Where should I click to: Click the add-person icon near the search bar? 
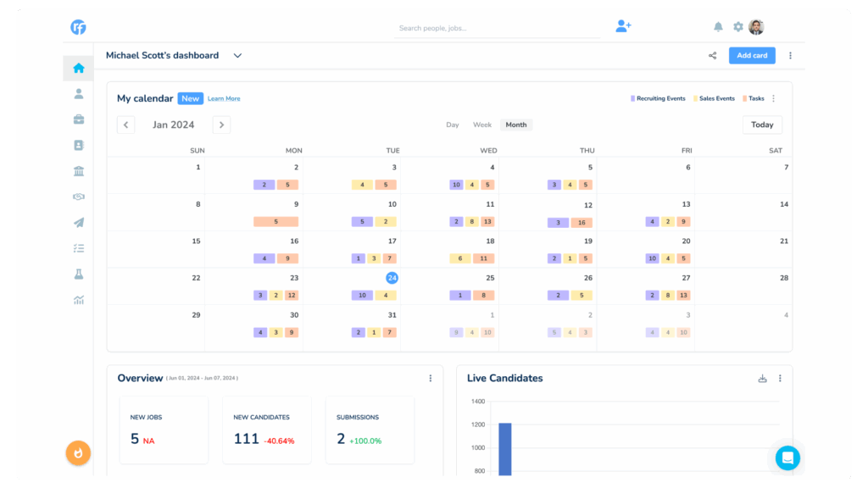click(623, 26)
